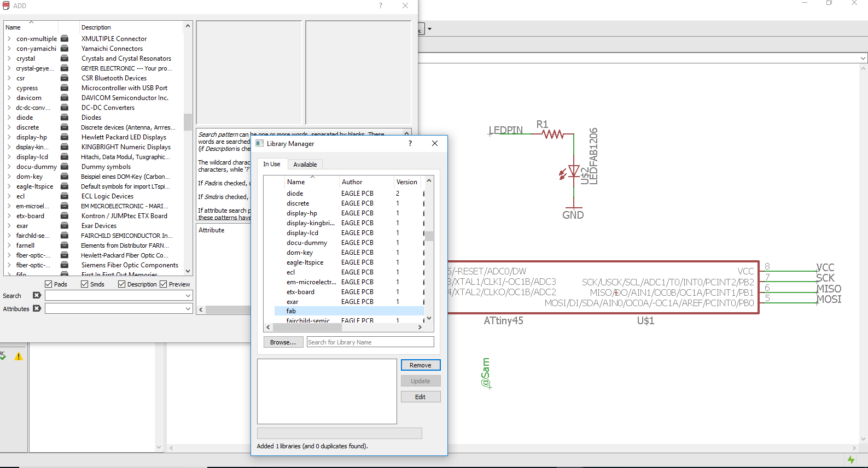Image resolution: width=868 pixels, height=468 pixels.
Task: Click the library icon next to dom-key in ADD
Action: point(65,177)
